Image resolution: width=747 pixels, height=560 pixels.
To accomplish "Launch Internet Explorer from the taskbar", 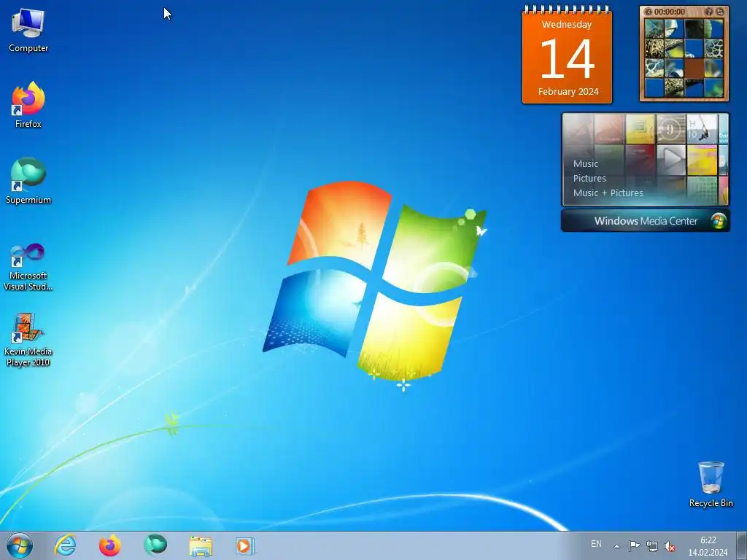I will [65, 545].
